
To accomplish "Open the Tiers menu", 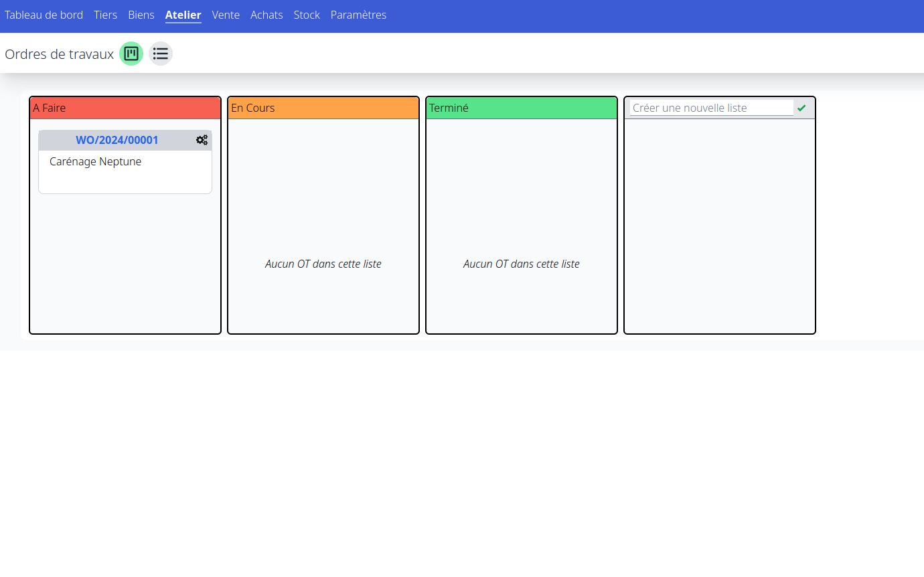I will coord(105,15).
